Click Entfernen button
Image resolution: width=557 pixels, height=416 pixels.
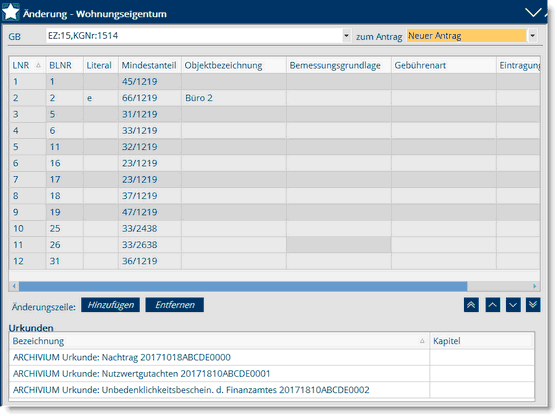click(174, 305)
